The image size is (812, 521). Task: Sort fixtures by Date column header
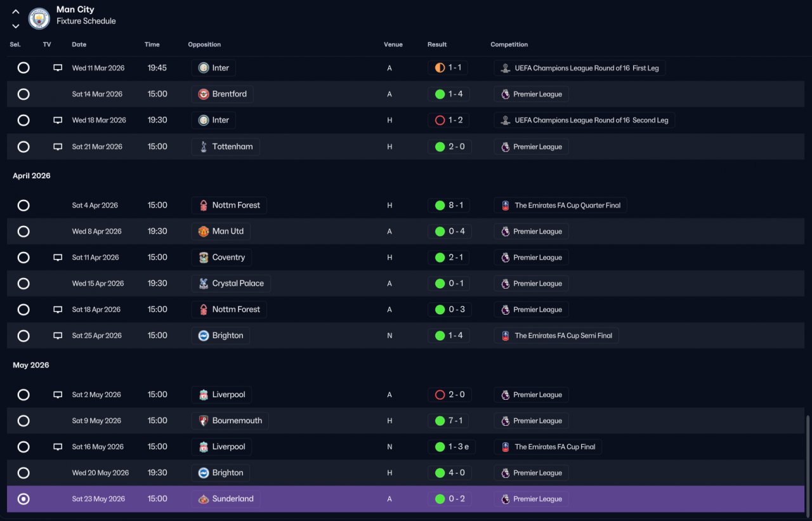tap(79, 44)
